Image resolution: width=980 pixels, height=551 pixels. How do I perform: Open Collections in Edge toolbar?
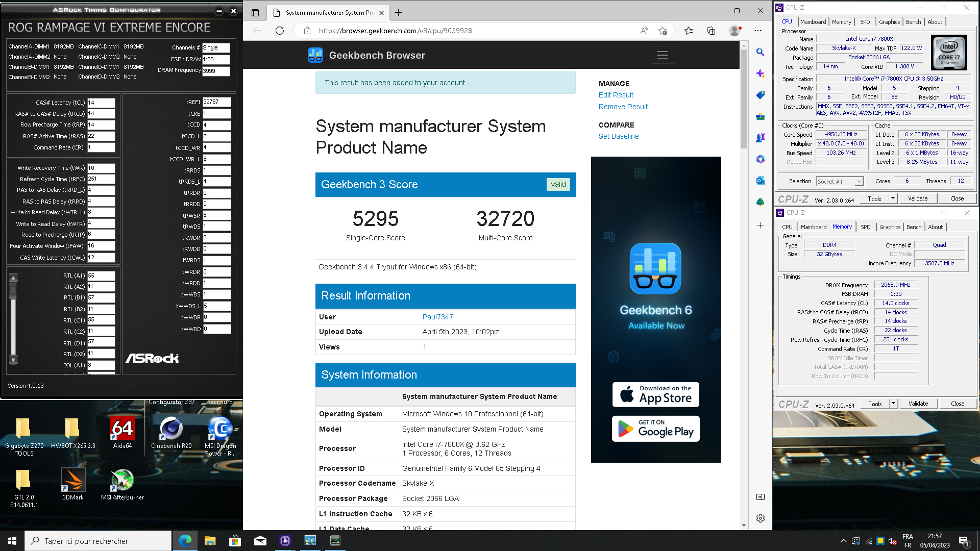(x=711, y=31)
